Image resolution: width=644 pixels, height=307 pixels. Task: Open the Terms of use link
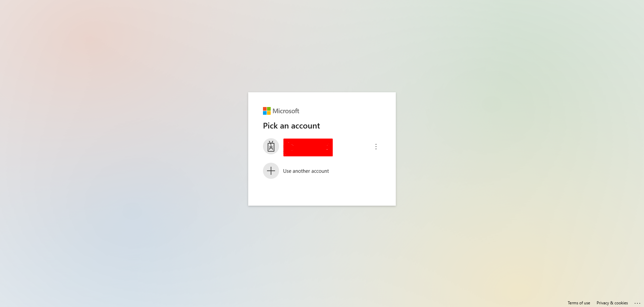pyautogui.click(x=579, y=303)
